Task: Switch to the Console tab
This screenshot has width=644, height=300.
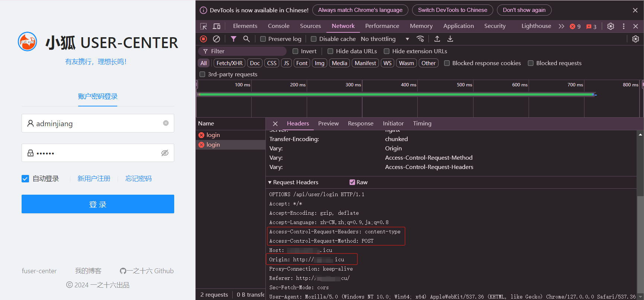Action: coord(278,26)
